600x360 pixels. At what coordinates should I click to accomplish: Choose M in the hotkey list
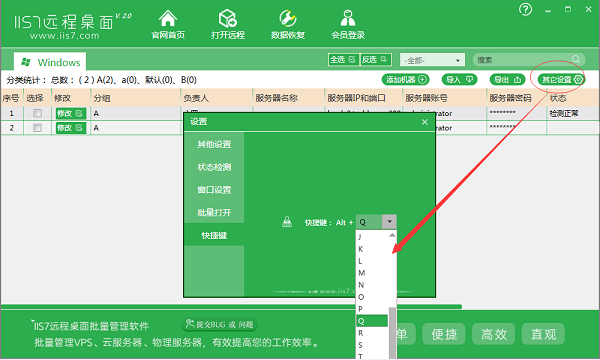[372, 273]
